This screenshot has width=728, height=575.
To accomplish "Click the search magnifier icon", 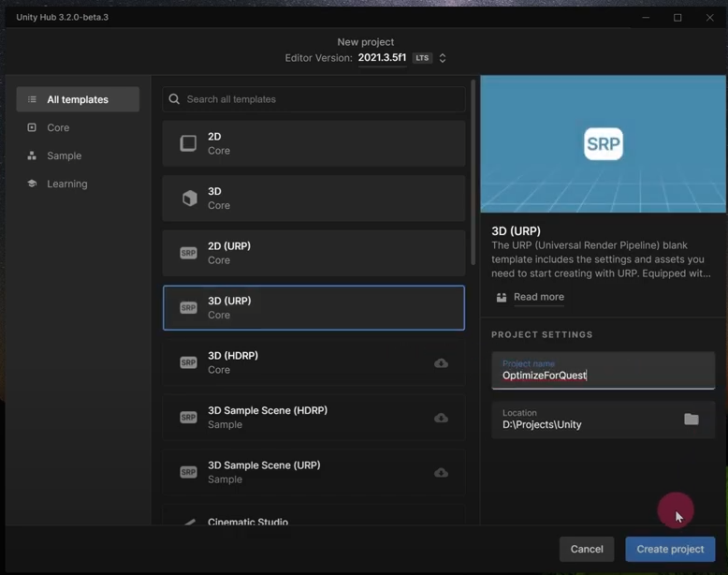I will [x=174, y=99].
